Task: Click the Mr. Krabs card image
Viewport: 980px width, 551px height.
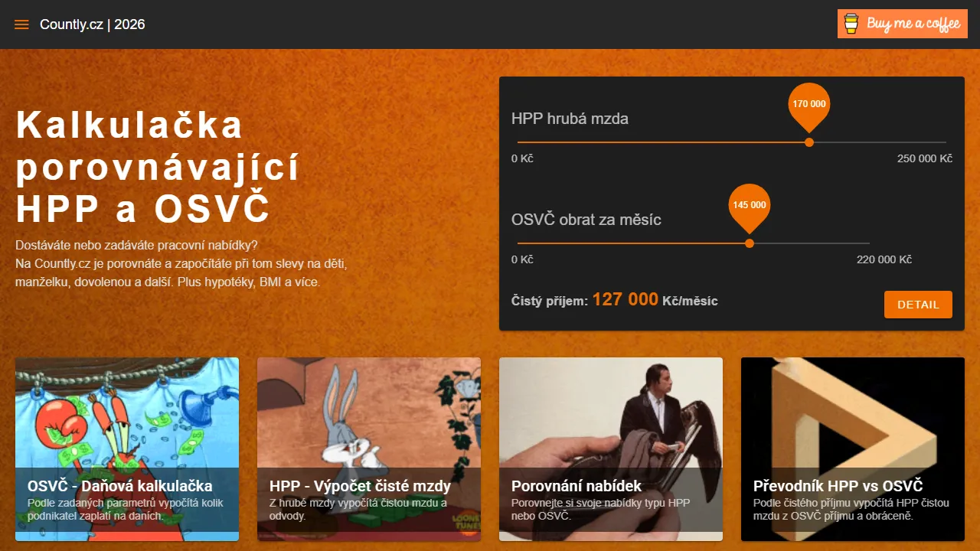Action: (127, 413)
